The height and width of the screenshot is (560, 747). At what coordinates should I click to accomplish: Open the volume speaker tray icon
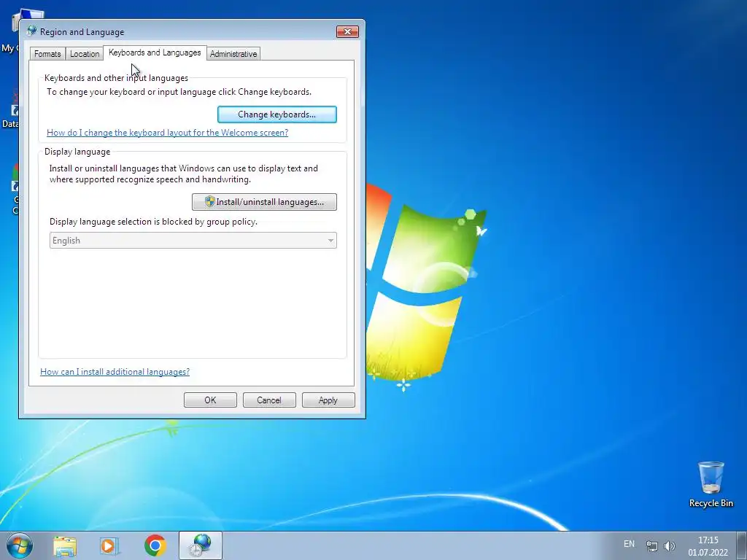670,545
